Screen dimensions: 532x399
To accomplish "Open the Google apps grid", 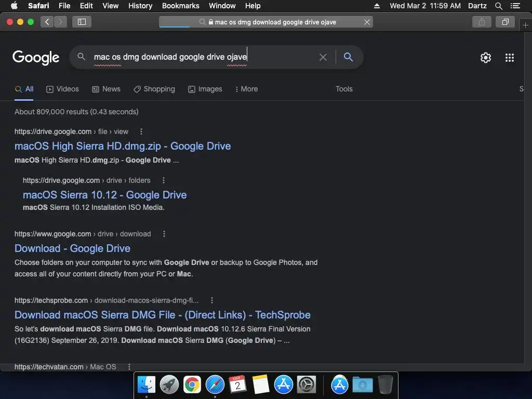I will pos(510,58).
